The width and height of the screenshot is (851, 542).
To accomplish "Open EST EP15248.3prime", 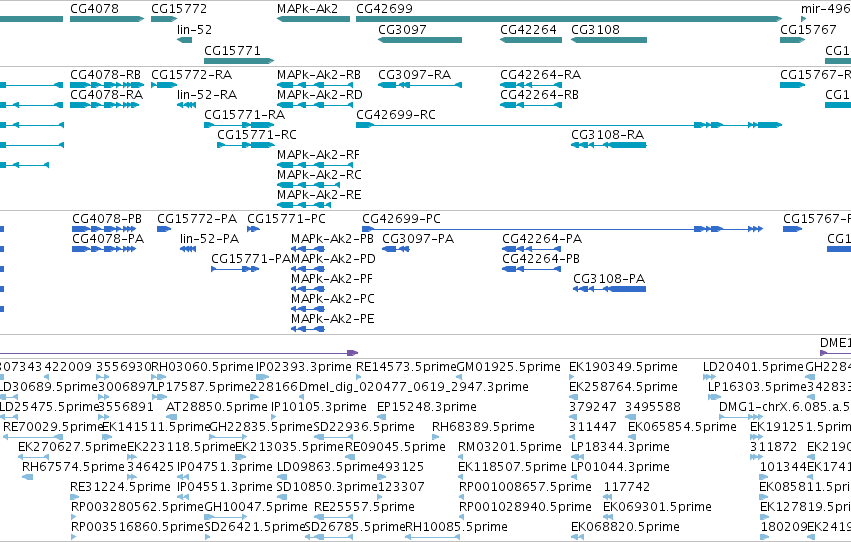I will pyautogui.click(x=427, y=407).
